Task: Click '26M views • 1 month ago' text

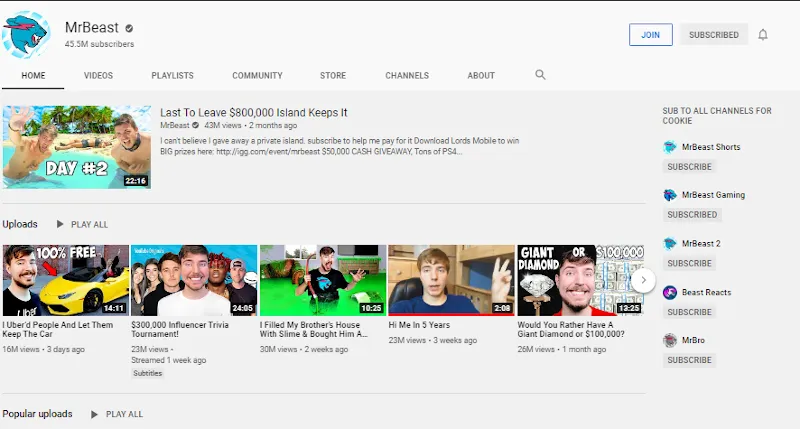Action: point(562,349)
